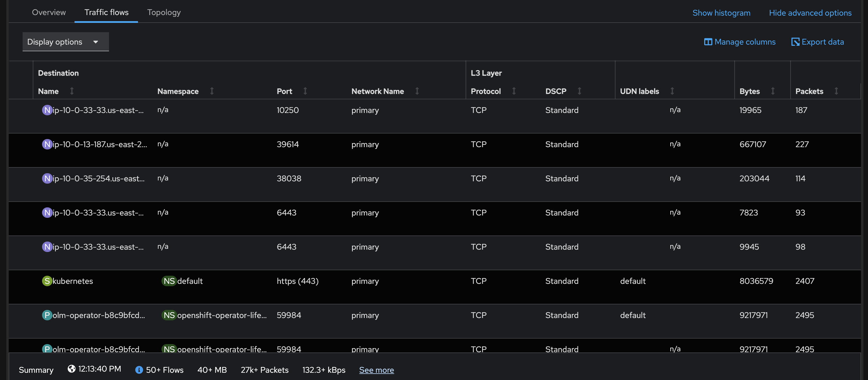This screenshot has width=868, height=380.
Task: Click the Manage columns icon
Action: point(708,42)
